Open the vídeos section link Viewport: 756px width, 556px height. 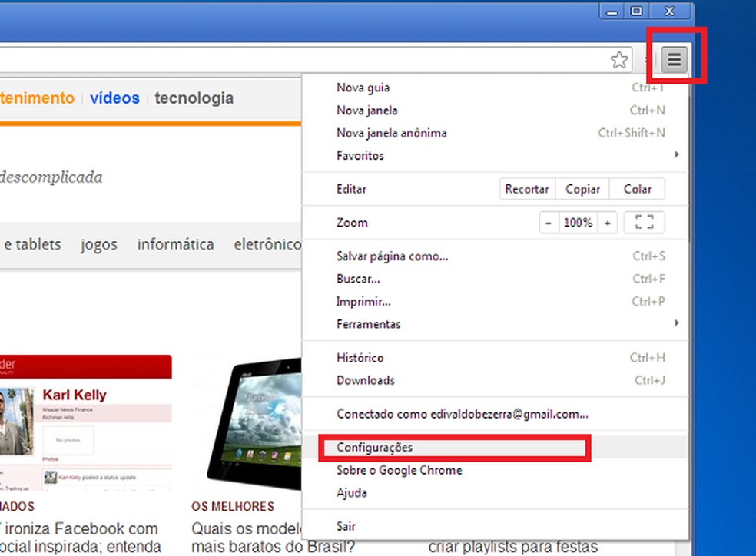(114, 98)
